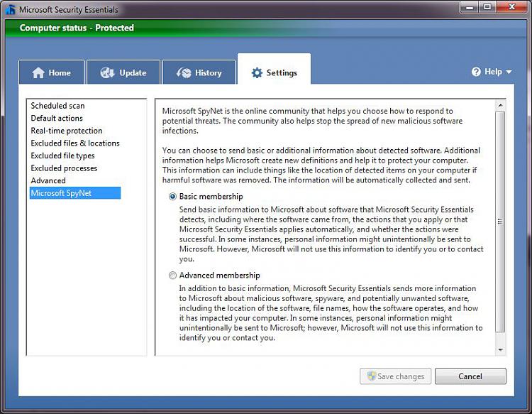Select Advanced in the settings list
This screenshot has height=414, width=532.
click(x=48, y=180)
